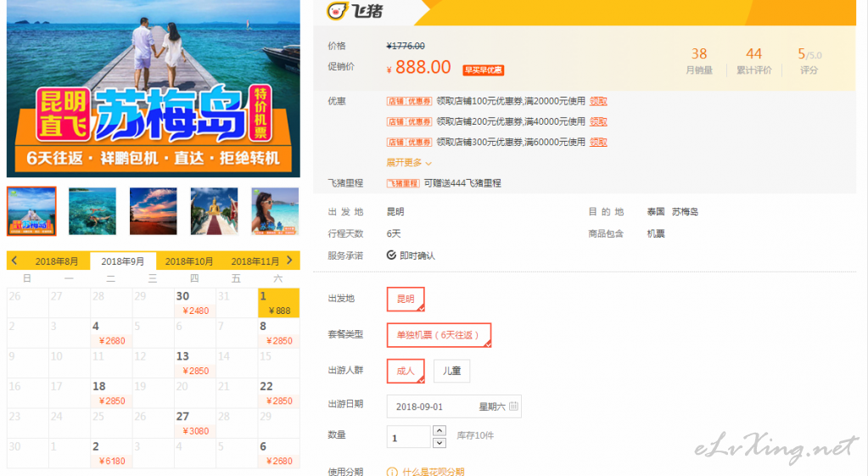Choose 成人 traveler type
The height and width of the screenshot is (476, 868).
pos(406,371)
